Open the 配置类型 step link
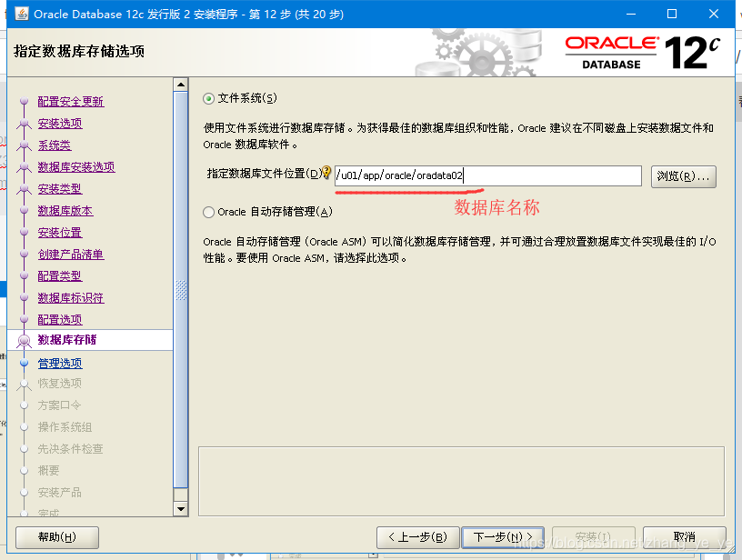Image resolution: width=742 pixels, height=560 pixels. click(60, 275)
